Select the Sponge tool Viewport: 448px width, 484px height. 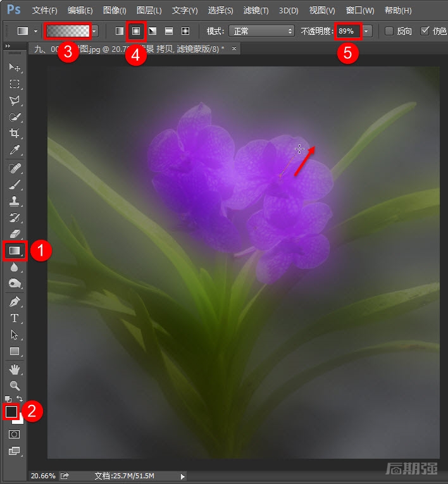coord(15,283)
